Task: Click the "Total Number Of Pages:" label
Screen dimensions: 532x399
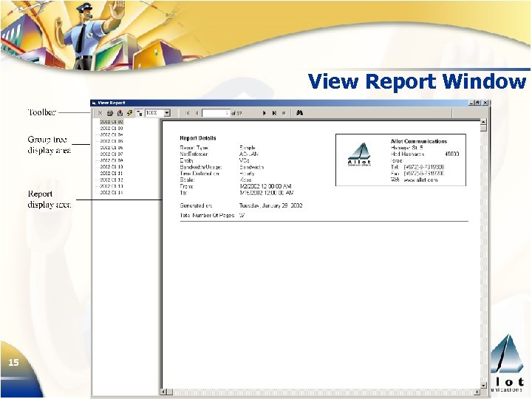Action: pos(208,216)
